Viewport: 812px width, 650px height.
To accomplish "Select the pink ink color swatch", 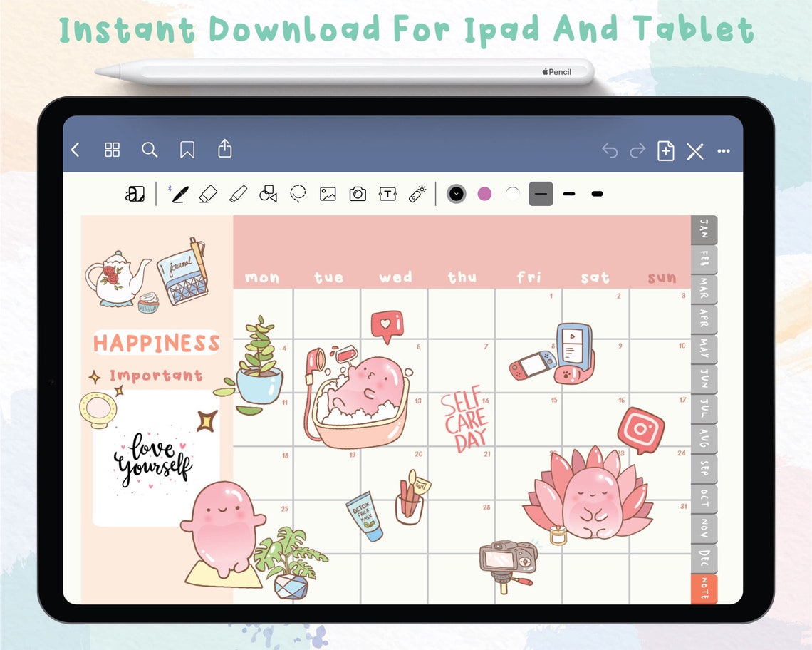I will coord(484,193).
